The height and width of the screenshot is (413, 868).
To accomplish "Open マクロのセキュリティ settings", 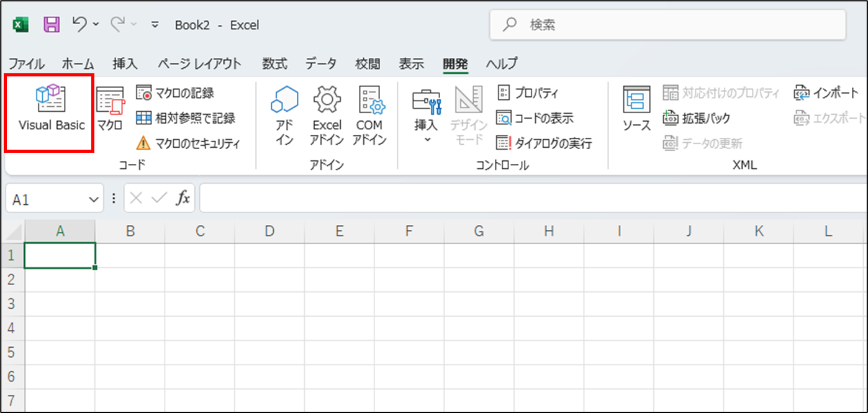I will [188, 143].
